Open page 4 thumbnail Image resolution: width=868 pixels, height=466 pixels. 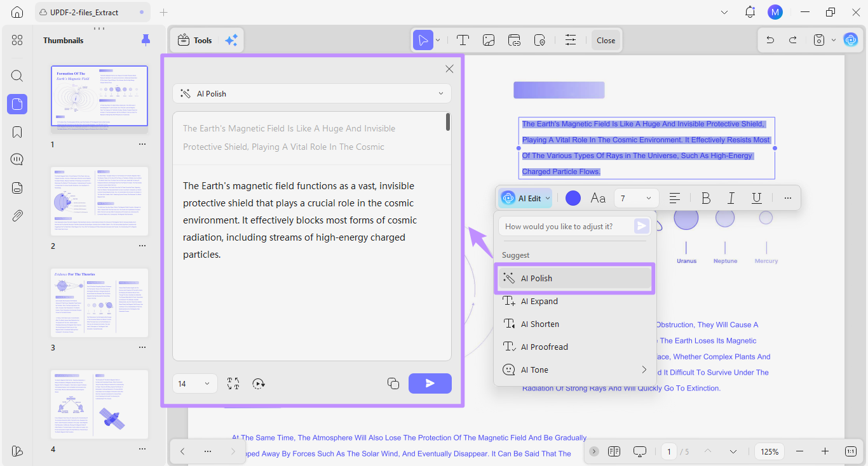pos(100,404)
